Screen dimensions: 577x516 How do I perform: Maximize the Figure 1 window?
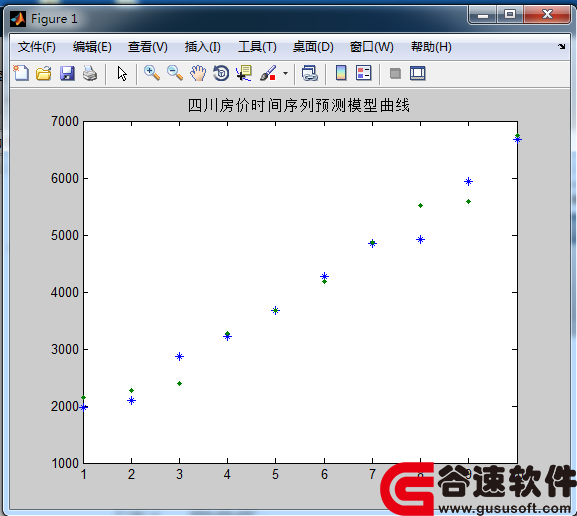click(510, 15)
